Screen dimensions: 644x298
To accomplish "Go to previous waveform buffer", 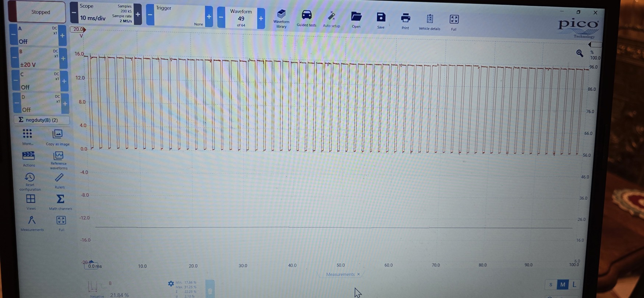I will [x=221, y=17].
